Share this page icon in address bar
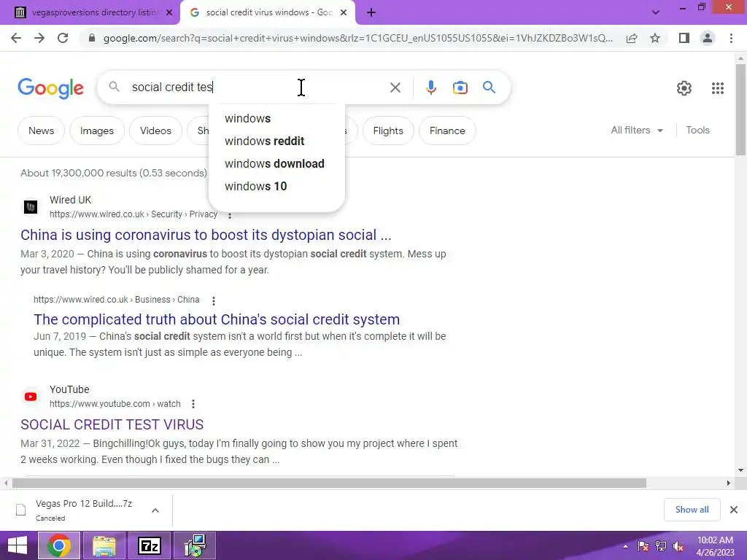The width and height of the screenshot is (747, 560). point(632,38)
